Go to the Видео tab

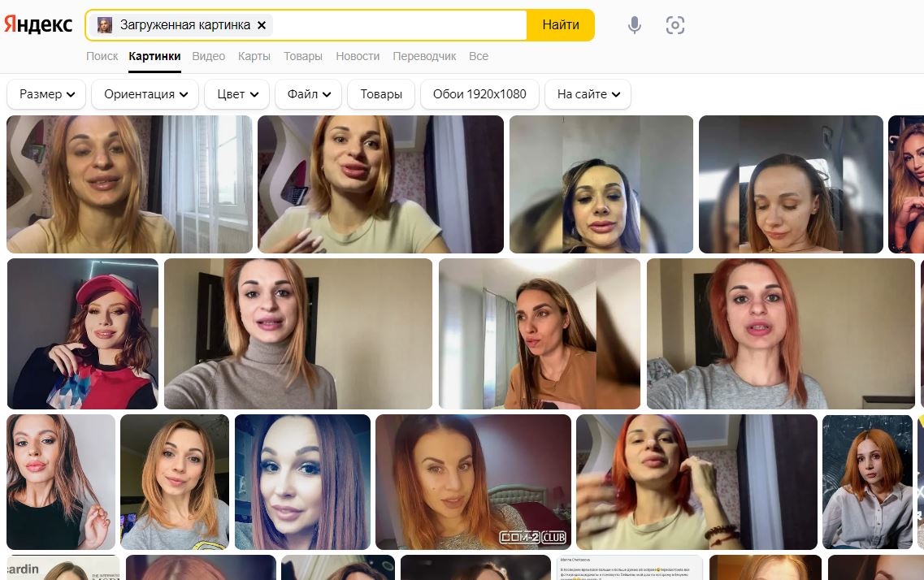[x=209, y=56]
